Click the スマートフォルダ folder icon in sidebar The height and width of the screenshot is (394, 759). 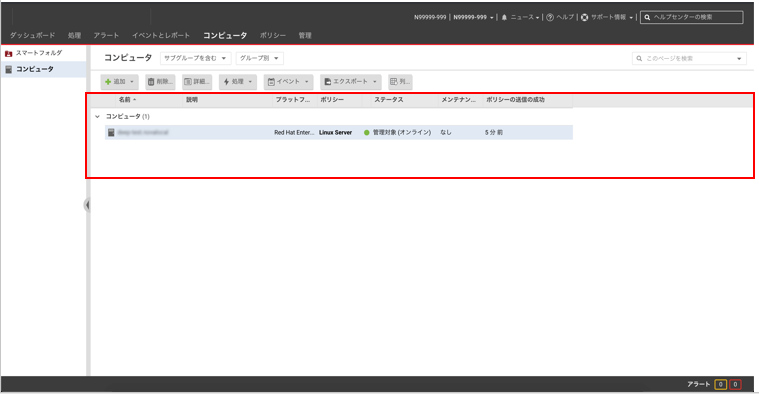[8, 53]
